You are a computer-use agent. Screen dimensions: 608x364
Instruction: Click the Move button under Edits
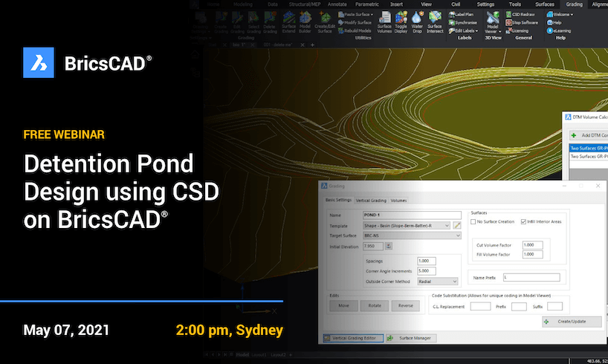click(343, 305)
